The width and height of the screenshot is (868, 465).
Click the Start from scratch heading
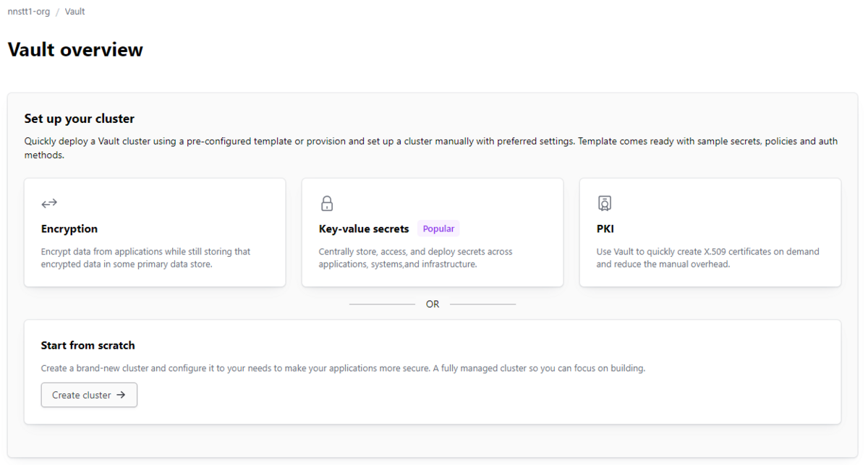click(88, 345)
